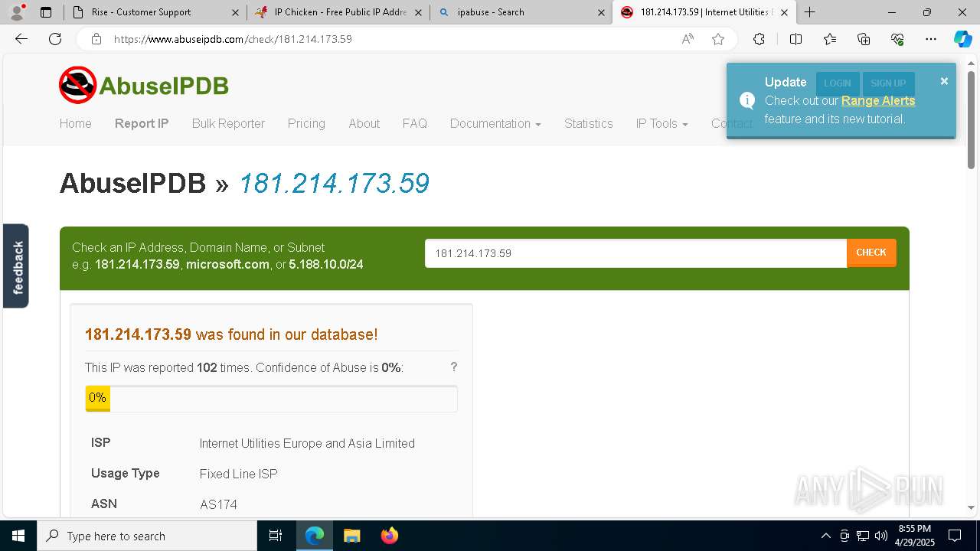The height and width of the screenshot is (551, 980).
Task: Open Tab actions menu icon
Action: click(x=46, y=12)
